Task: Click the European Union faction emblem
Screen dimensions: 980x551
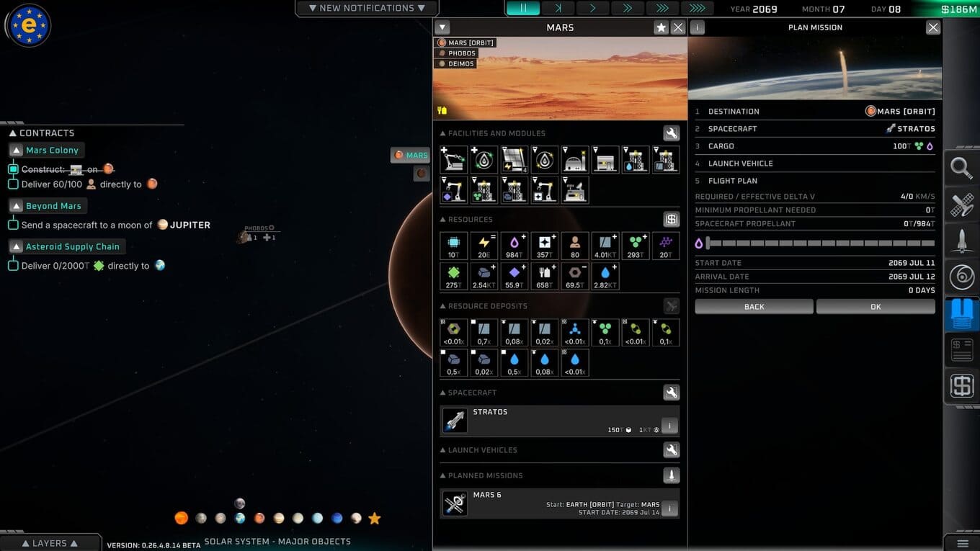Action: click(x=29, y=25)
